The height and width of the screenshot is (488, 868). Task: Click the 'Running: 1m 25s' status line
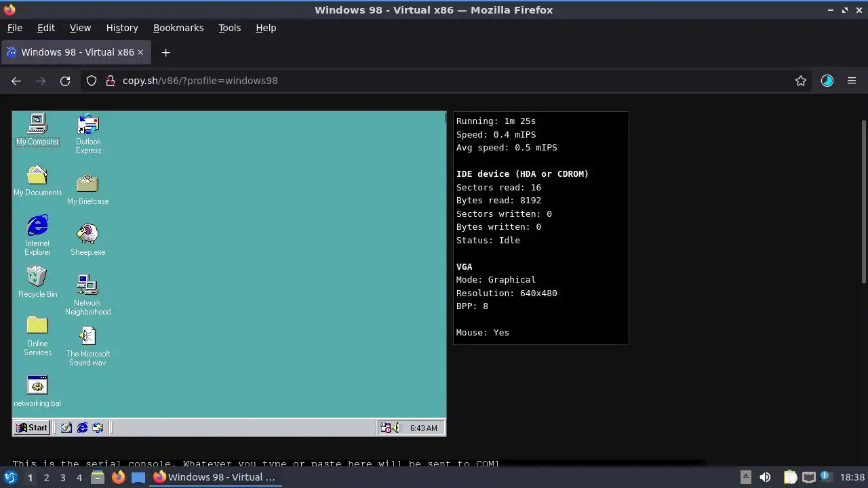pos(496,121)
